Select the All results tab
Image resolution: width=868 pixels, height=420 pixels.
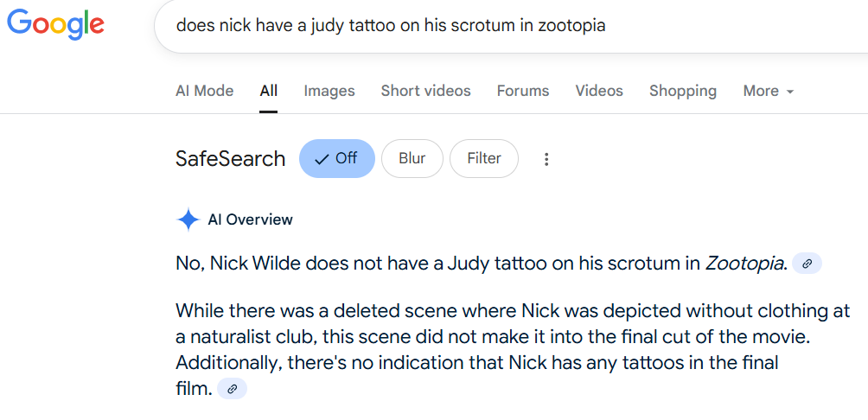pos(269,91)
